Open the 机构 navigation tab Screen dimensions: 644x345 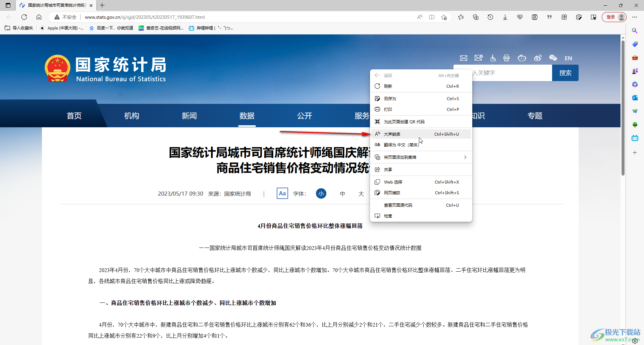pos(132,116)
